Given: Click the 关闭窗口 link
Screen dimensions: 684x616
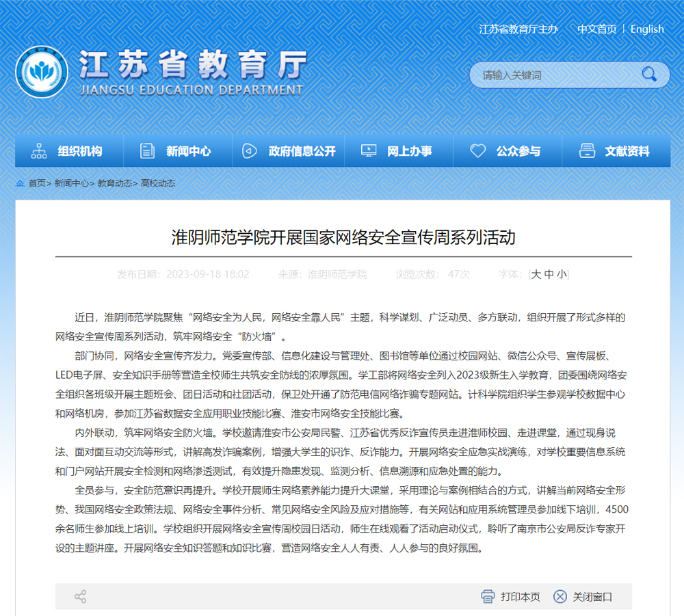Looking at the screenshot, I should coord(592,597).
